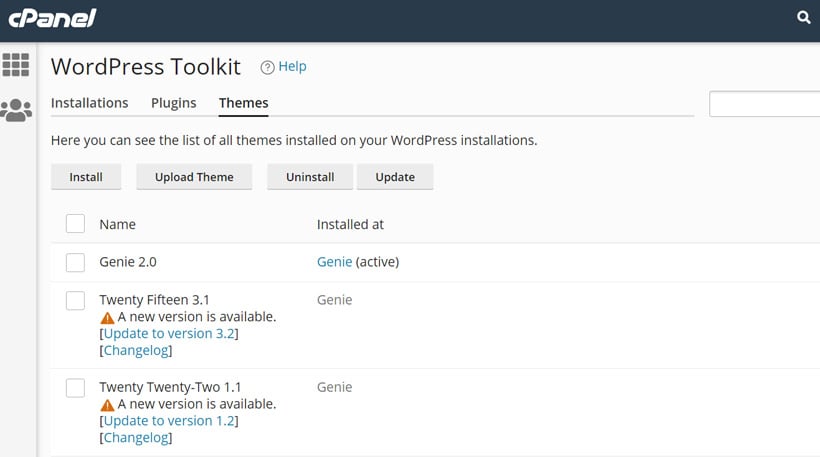This screenshot has height=457, width=820.
Task: Click the Twenty Fifteen 3.1 theme name
Action: [x=154, y=300]
